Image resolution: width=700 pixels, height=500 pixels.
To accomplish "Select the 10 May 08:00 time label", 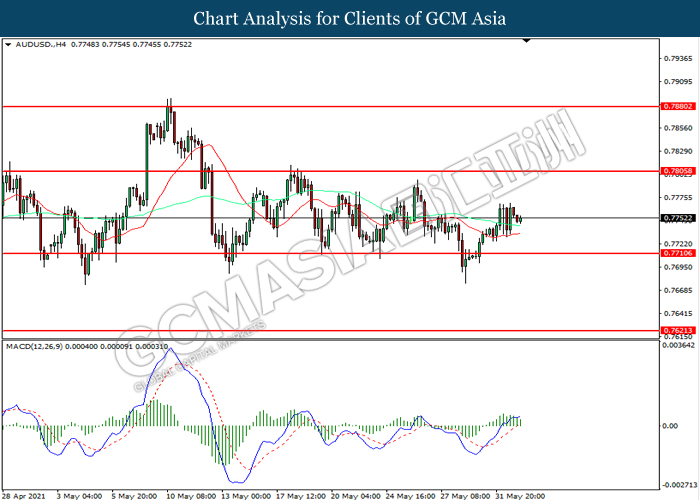I will (x=191, y=496).
